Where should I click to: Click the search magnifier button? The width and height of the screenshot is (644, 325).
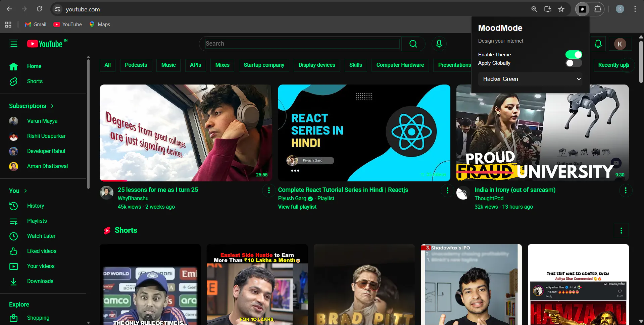tap(413, 44)
